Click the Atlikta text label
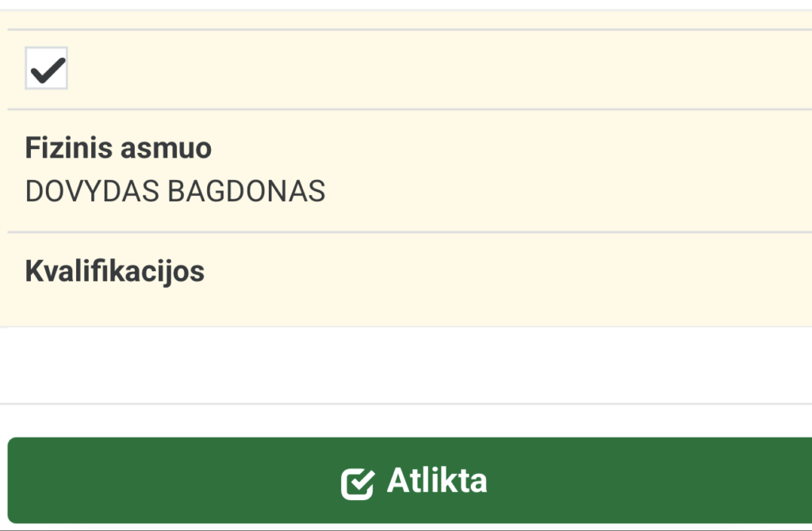The width and height of the screenshot is (812, 531). click(436, 481)
